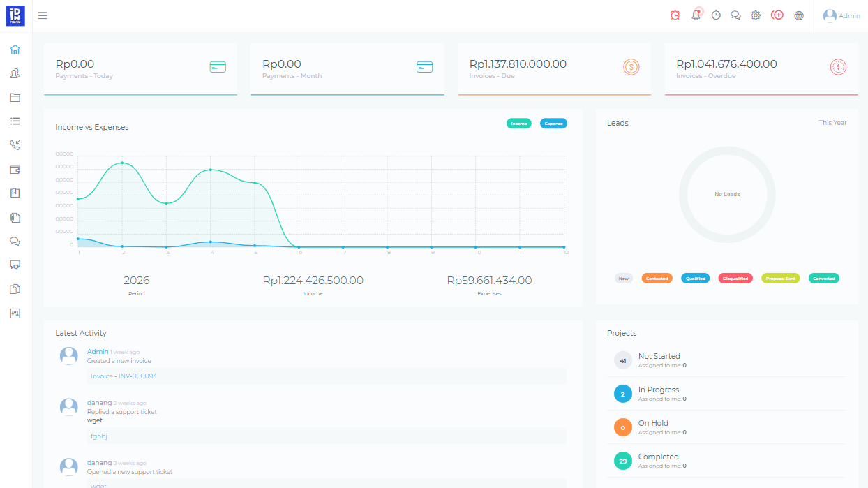Open the bookmark book icon in sidebar
This screenshot has height=488, width=868.
pyautogui.click(x=15, y=193)
